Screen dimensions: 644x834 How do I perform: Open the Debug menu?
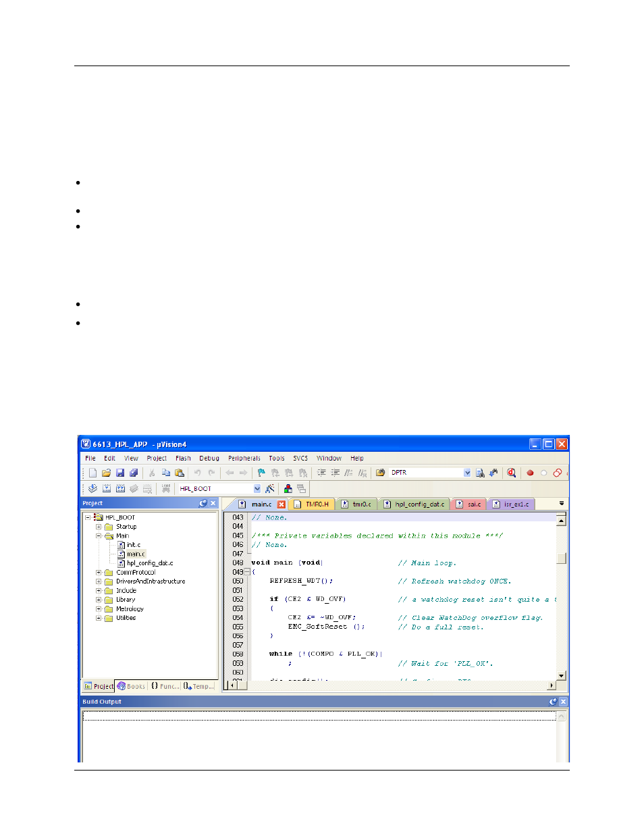(209, 458)
